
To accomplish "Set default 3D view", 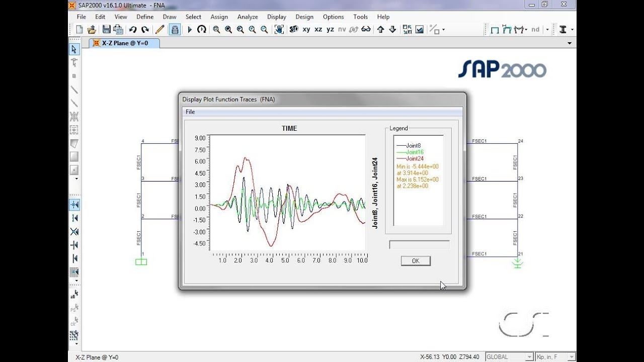I will tap(294, 30).
